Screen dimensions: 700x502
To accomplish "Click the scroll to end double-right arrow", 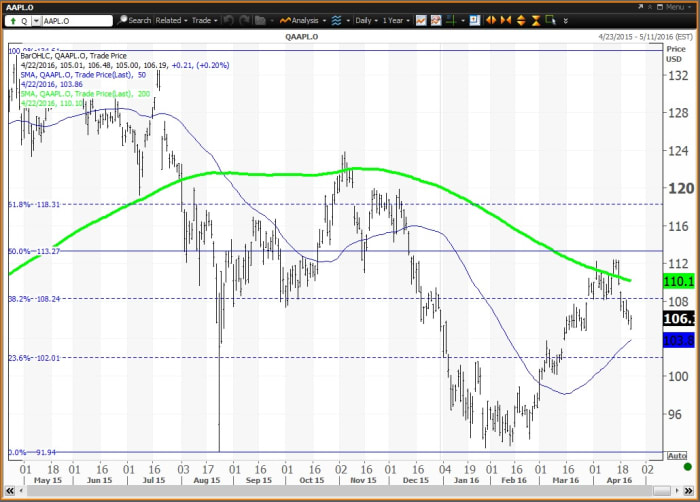I will pyautogui.click(x=688, y=491).
